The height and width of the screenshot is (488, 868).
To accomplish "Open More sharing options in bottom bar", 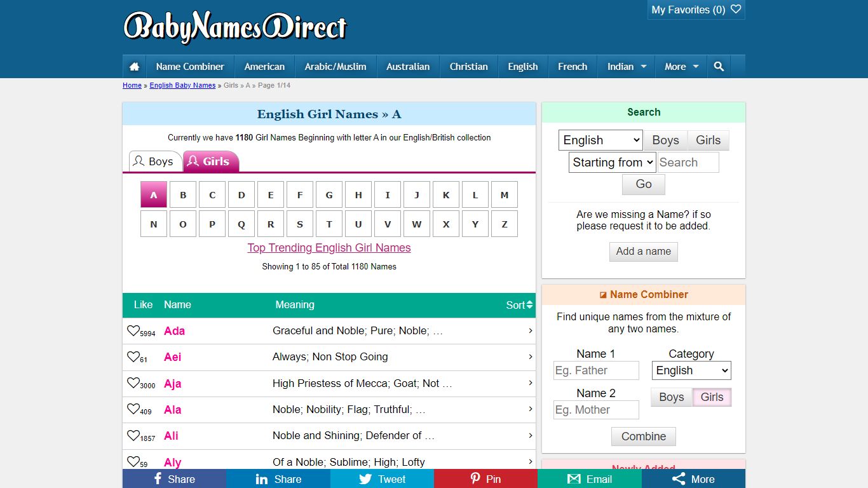I will coord(693,478).
